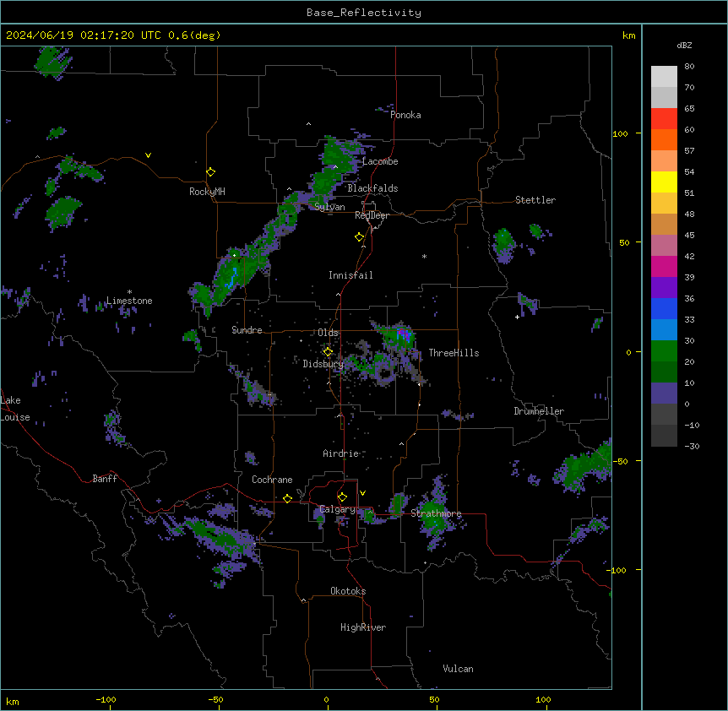
Task: Select the orange 57-60 dBZ legend swatch
Action: coord(664,139)
